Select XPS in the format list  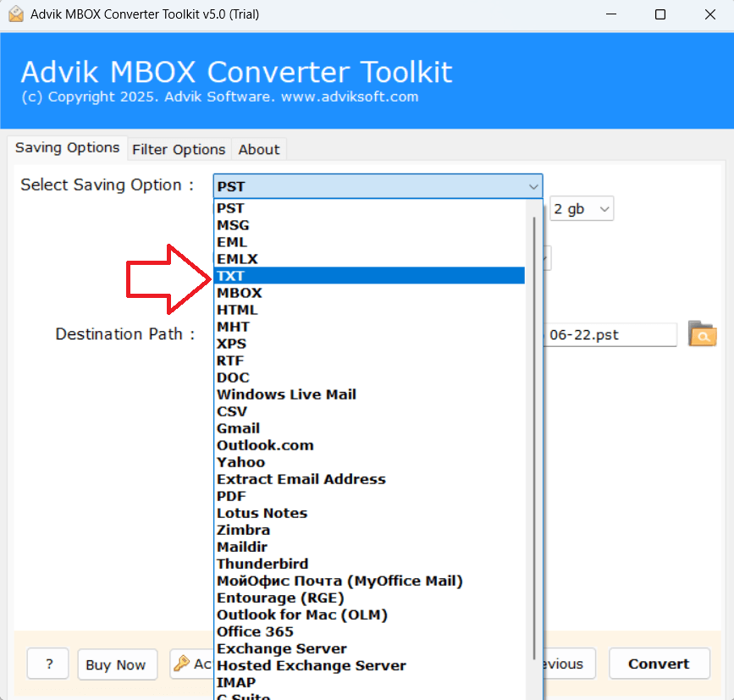click(369, 344)
